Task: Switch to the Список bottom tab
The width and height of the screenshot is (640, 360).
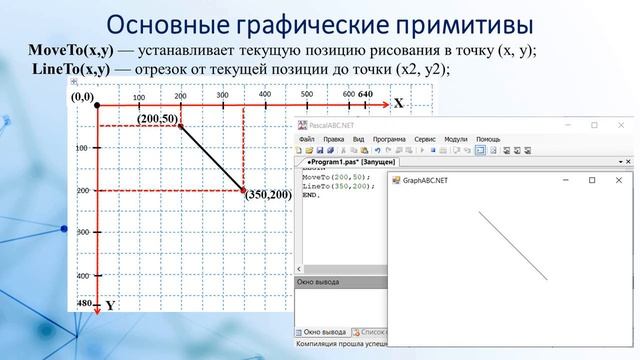Action: pos(369,332)
